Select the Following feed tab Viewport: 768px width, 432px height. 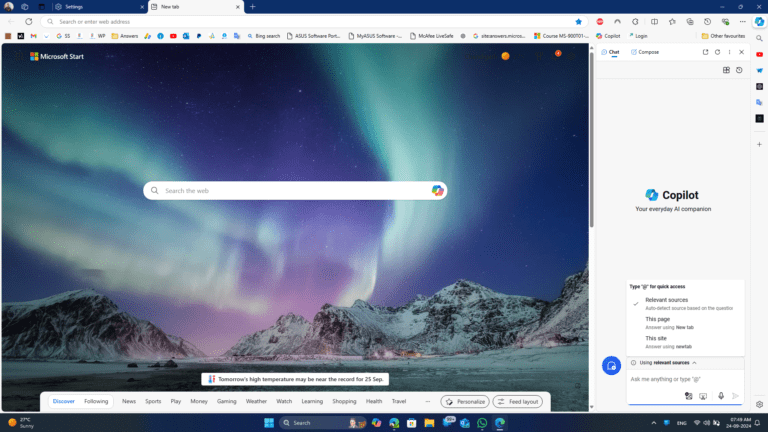tap(96, 401)
